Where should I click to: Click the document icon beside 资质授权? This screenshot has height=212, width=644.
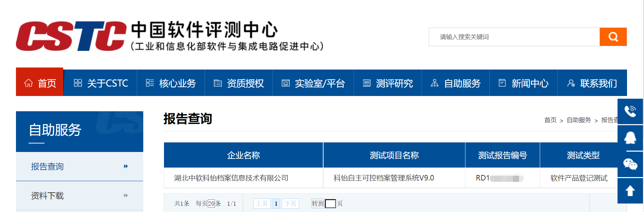coord(218,83)
